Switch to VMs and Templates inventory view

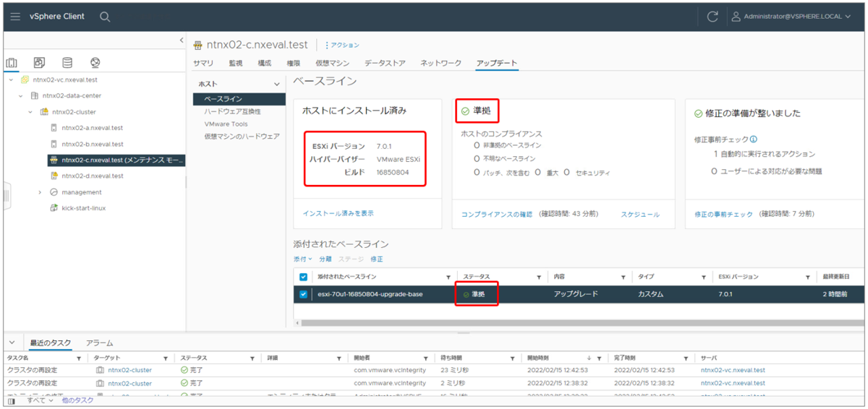point(40,63)
